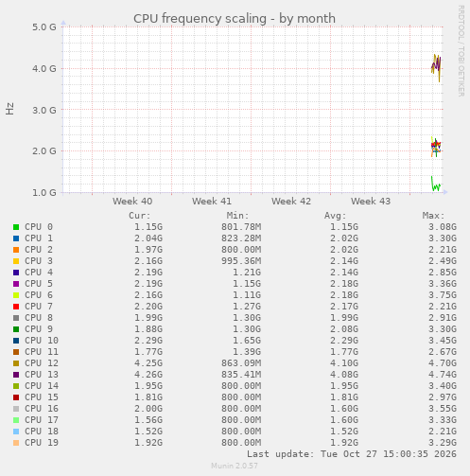The image size is (470, 476).
Task: Click CPU 13 minimum value 835.41M
Action: point(241,375)
